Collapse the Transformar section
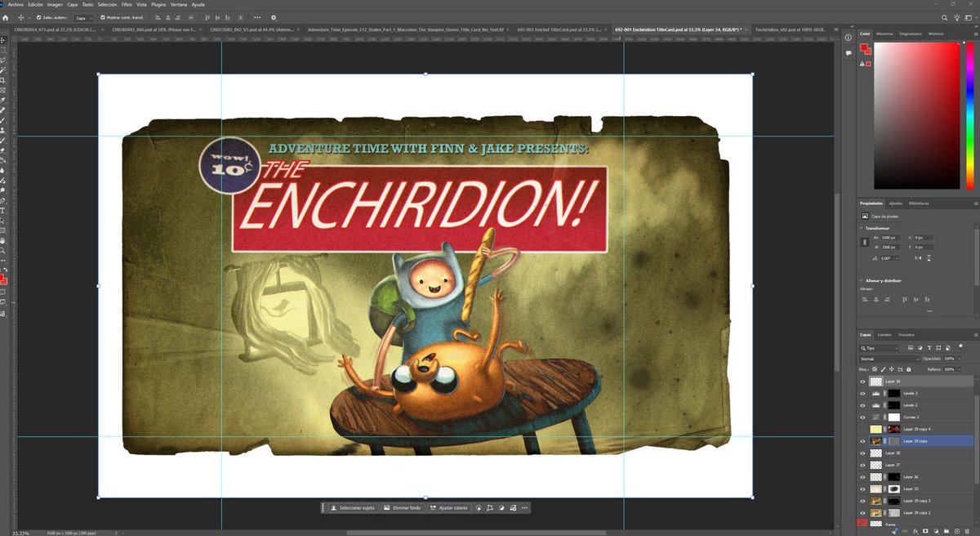The image size is (980, 536). pos(861,228)
